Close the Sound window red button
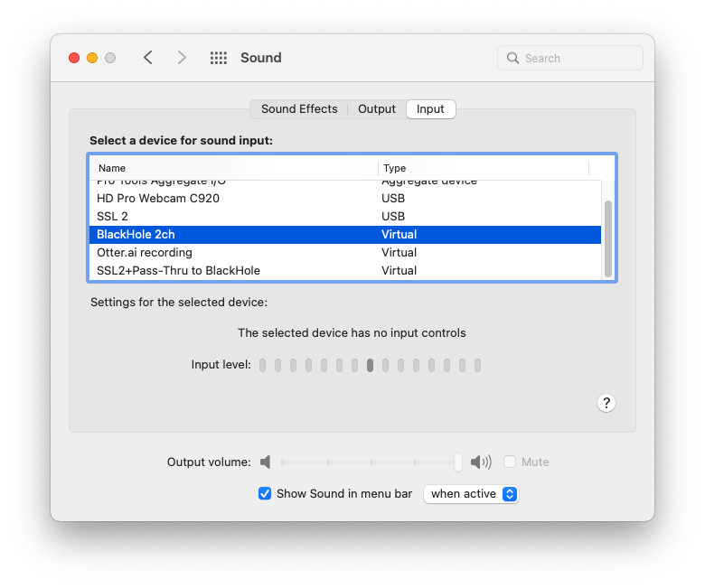705x588 pixels. 74,58
